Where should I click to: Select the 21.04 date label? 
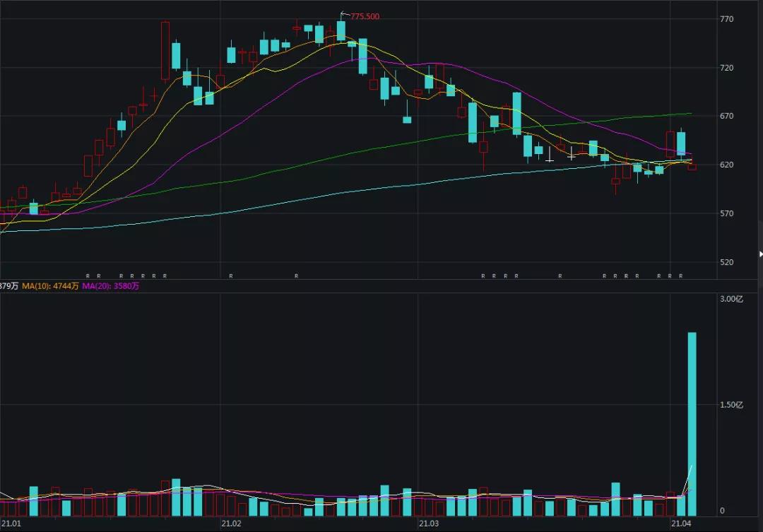pos(681,524)
